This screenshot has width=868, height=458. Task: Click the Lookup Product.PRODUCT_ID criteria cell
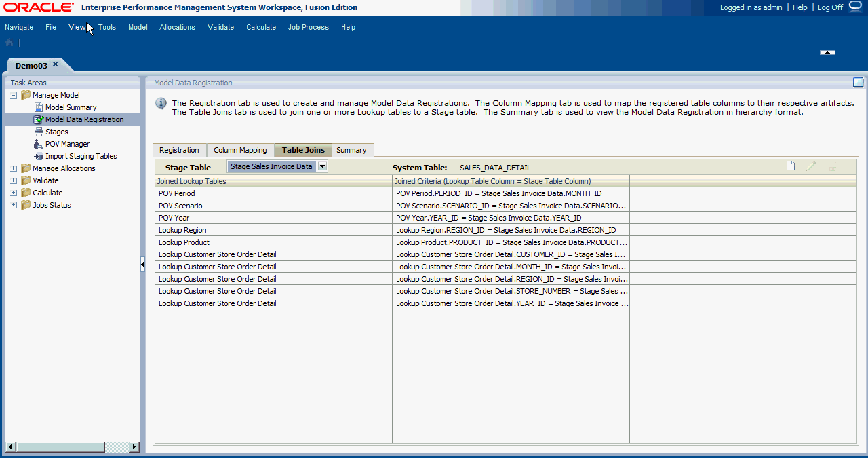click(511, 242)
